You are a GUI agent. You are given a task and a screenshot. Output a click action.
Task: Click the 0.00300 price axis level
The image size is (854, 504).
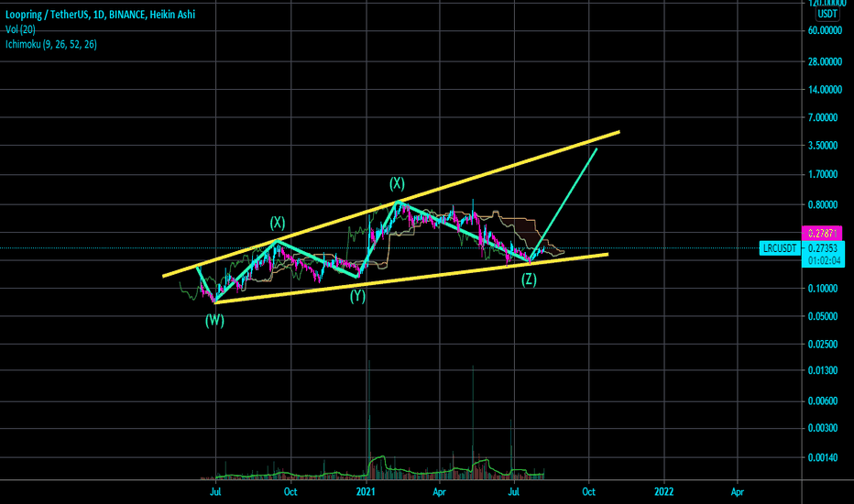click(x=825, y=428)
